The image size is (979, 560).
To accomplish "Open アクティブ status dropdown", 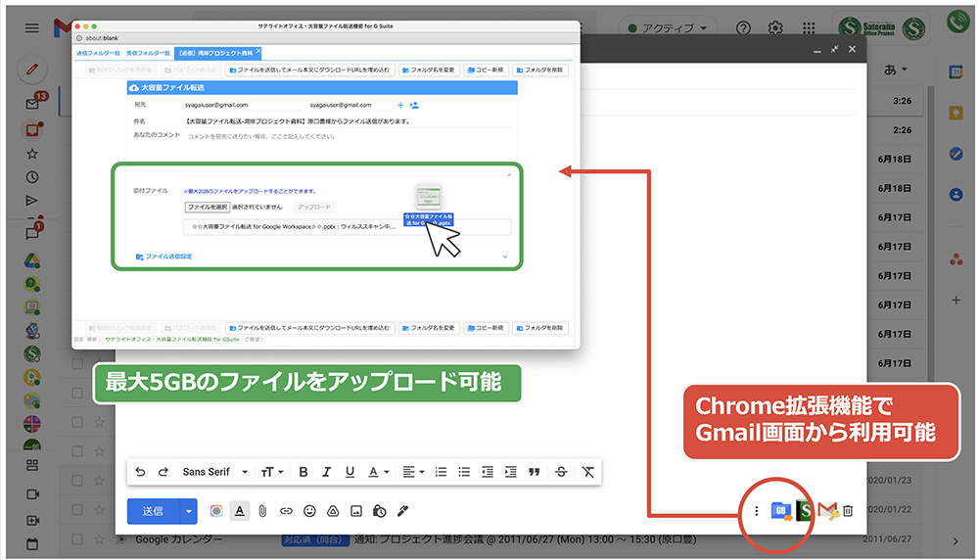I will click(x=668, y=28).
